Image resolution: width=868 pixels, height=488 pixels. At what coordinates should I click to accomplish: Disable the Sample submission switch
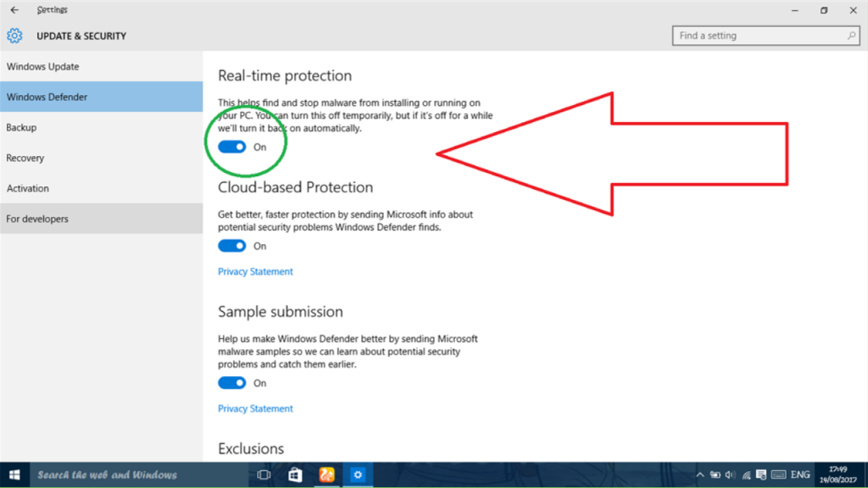click(x=232, y=383)
